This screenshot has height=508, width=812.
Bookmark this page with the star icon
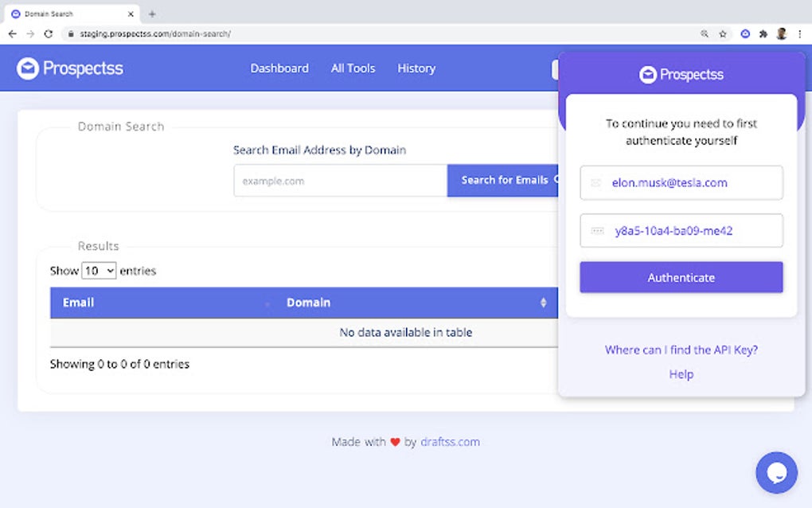[x=723, y=34]
